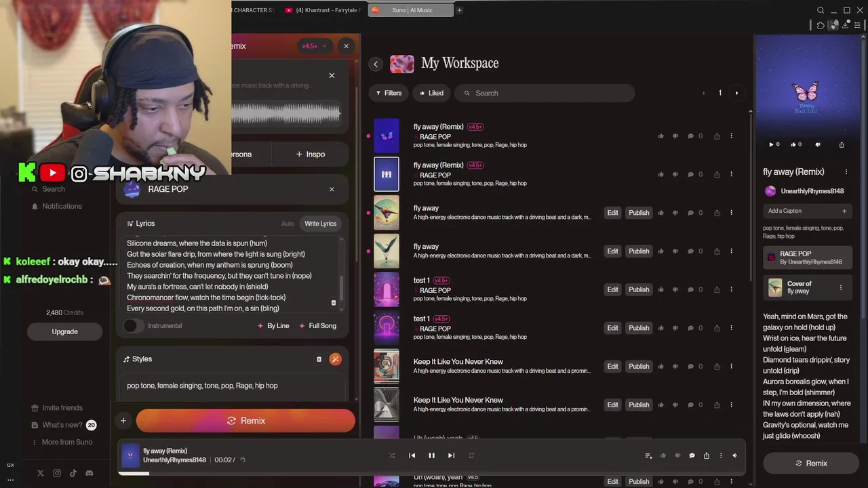Skip to previous track in player
This screenshot has height=488, width=868.
pyautogui.click(x=412, y=455)
